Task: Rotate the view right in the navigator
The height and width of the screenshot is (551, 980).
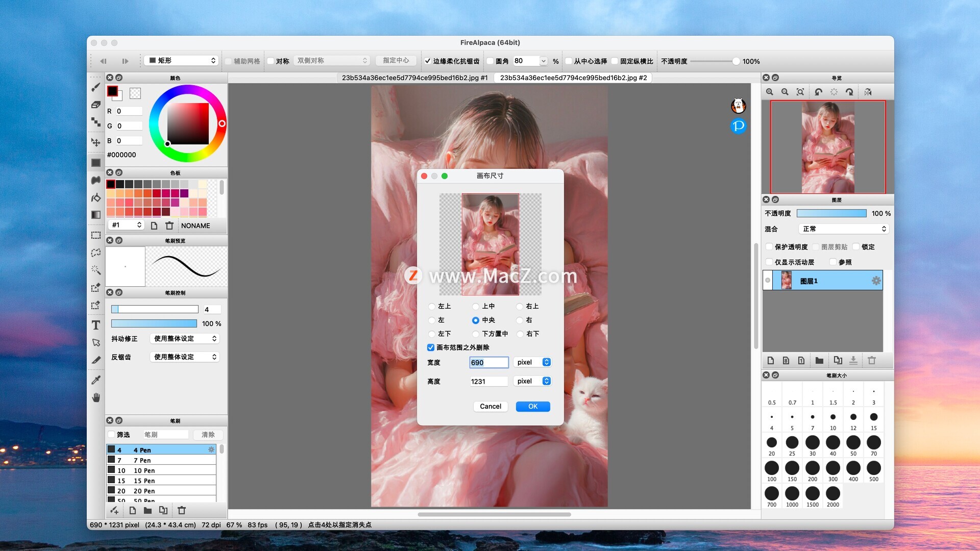Action: point(849,92)
